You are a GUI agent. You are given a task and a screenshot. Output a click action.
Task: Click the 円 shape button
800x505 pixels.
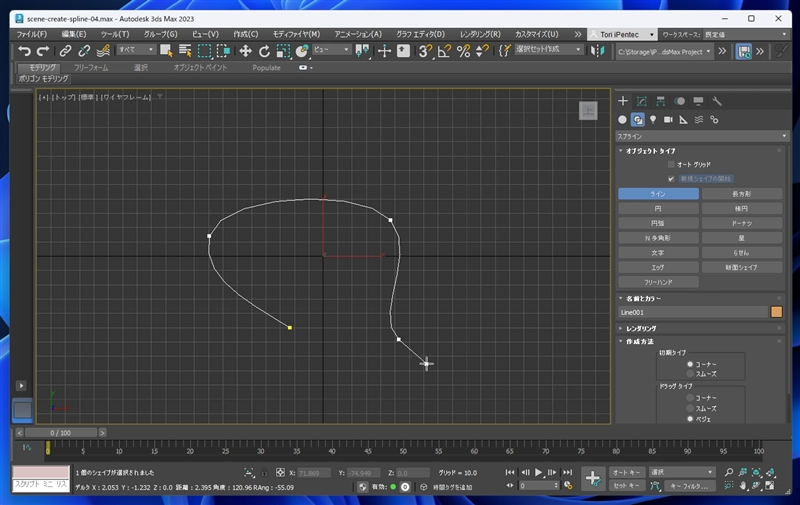[658, 209]
